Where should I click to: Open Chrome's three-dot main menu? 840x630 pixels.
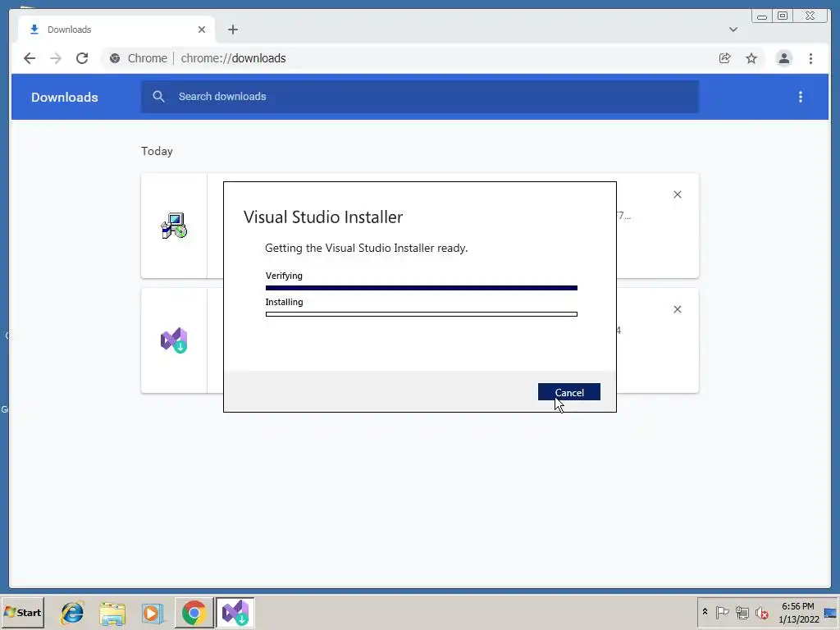(810, 58)
